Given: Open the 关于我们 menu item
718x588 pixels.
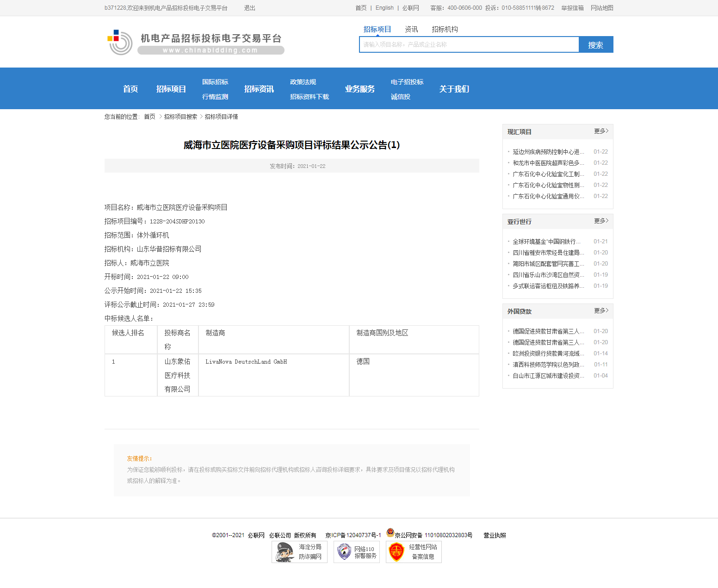Looking at the screenshot, I should [454, 89].
